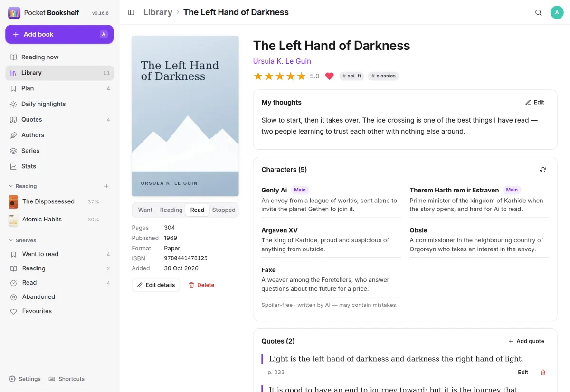The width and height of the screenshot is (570, 392).
Task: Click the Add book button
Action: coord(59,34)
